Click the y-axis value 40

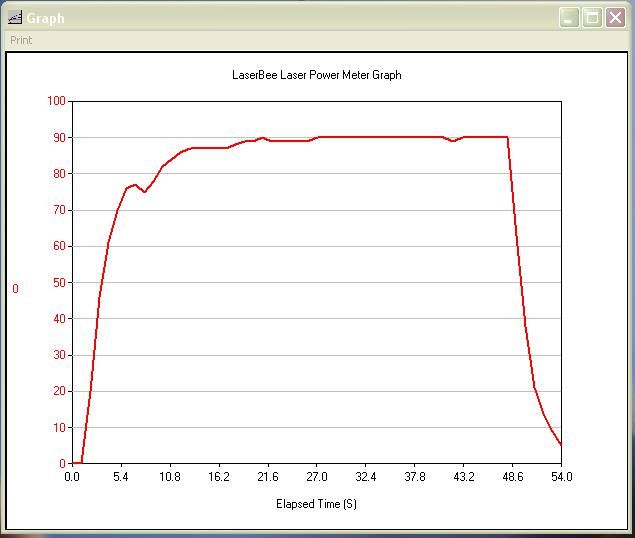point(60,319)
